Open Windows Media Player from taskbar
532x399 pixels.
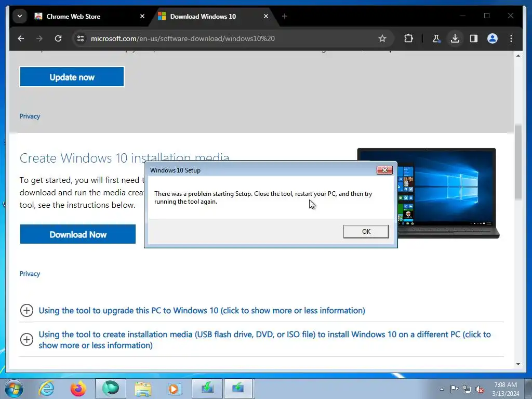point(175,389)
